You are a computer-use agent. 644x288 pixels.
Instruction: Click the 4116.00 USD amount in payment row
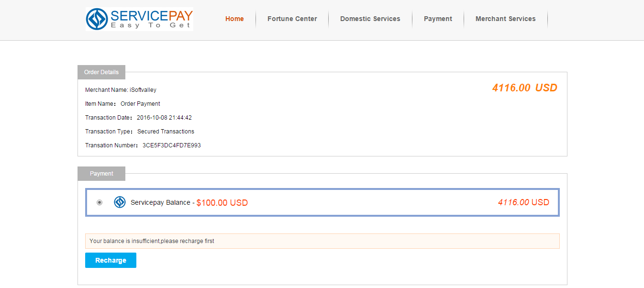click(x=523, y=202)
